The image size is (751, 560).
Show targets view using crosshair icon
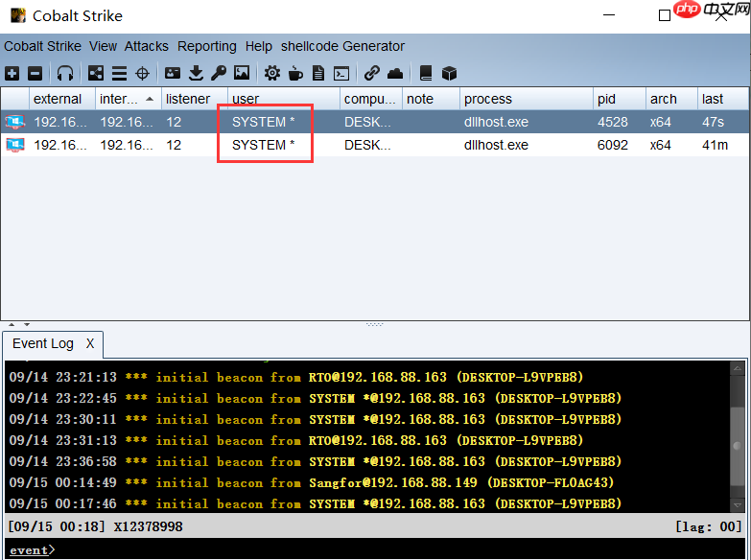coord(142,73)
